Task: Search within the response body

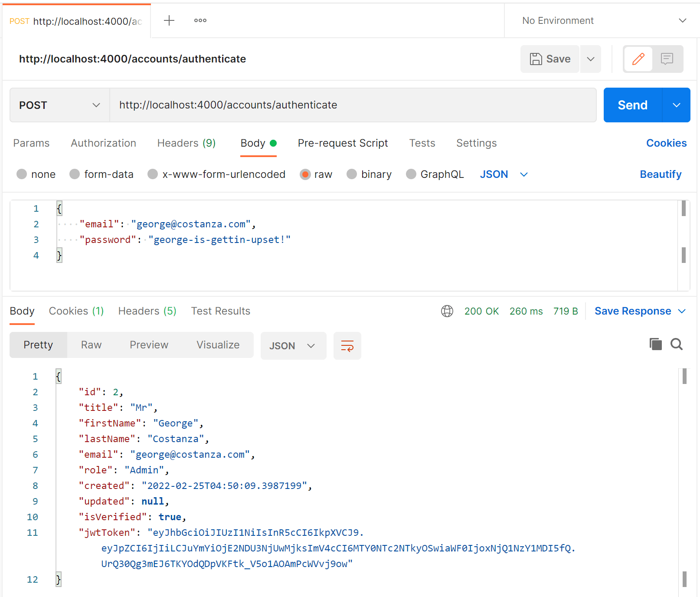Action: pos(677,344)
